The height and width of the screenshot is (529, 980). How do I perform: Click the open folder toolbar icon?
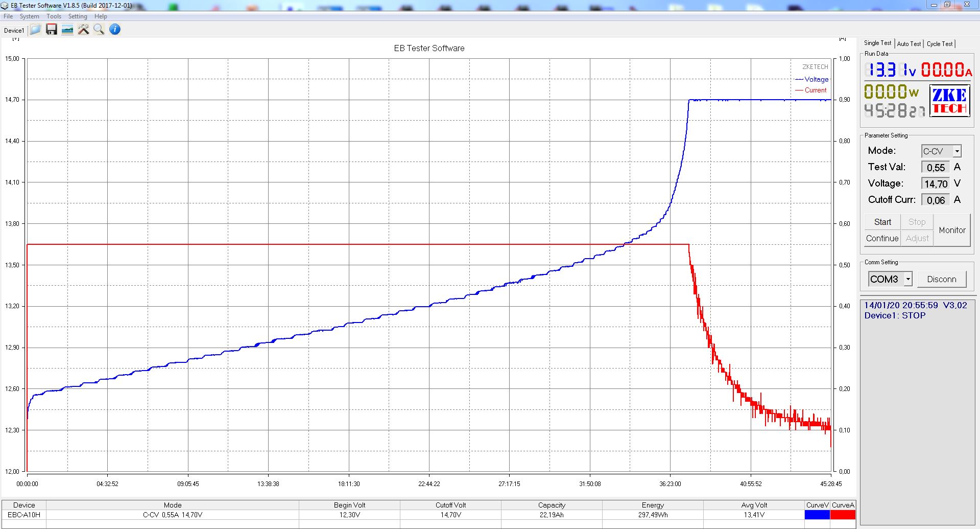[35, 30]
